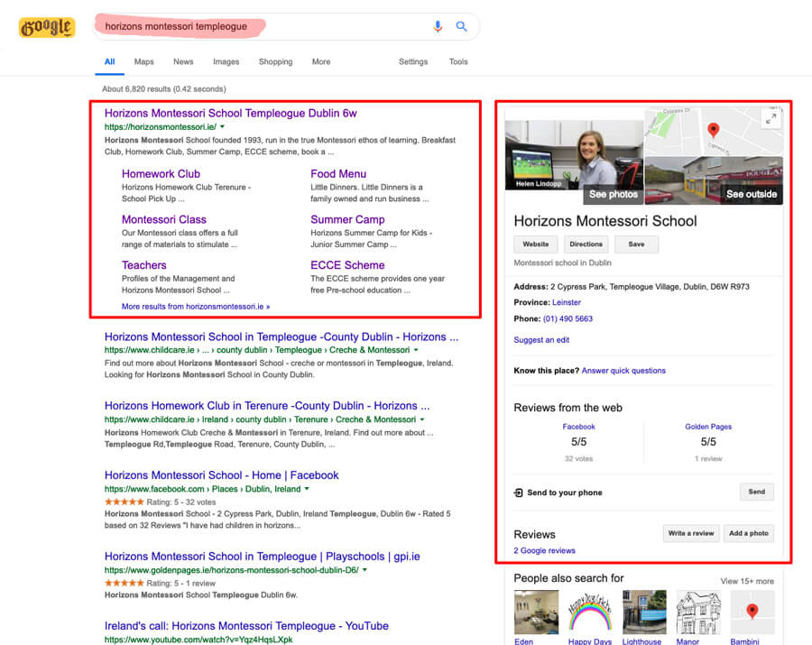Screen dimensions: 812x645
Task: Click Write a review button
Action: (x=691, y=533)
